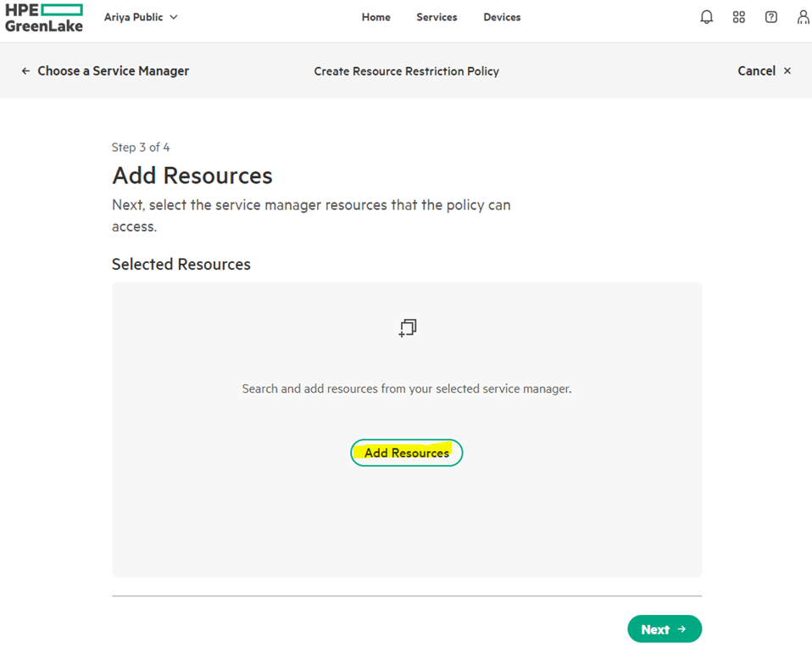The width and height of the screenshot is (812, 648).
Task: Open the notifications bell
Action: click(x=706, y=17)
